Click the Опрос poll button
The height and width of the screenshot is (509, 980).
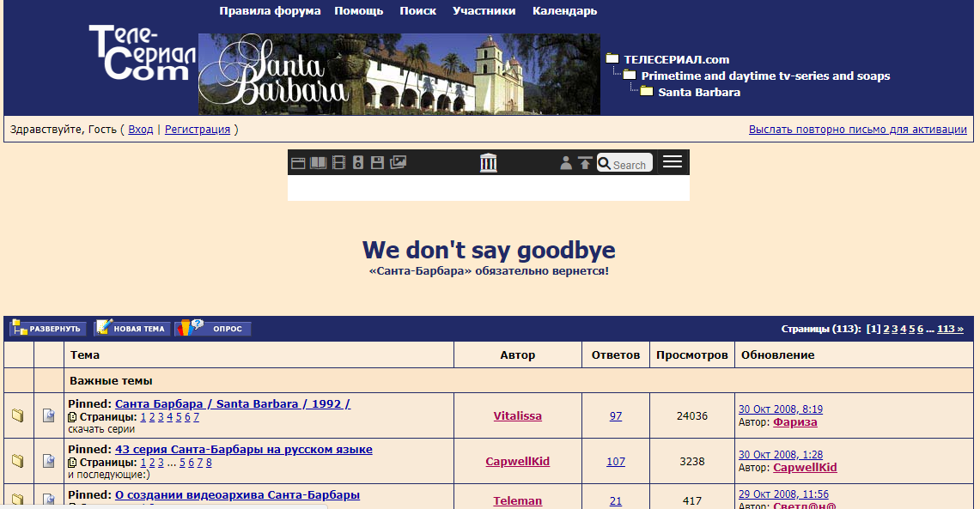(x=213, y=328)
